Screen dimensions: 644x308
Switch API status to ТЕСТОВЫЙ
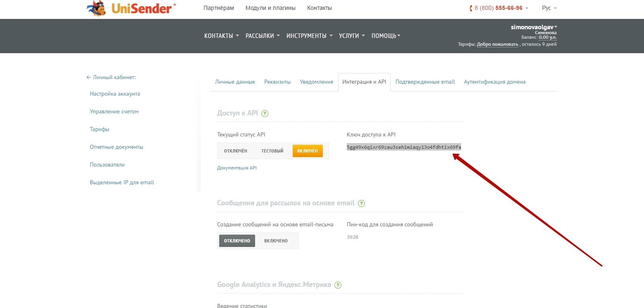pyautogui.click(x=272, y=151)
